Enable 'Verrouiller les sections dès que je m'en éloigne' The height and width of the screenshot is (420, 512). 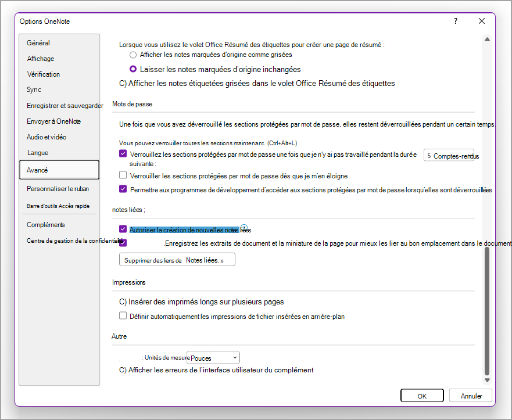[123, 175]
